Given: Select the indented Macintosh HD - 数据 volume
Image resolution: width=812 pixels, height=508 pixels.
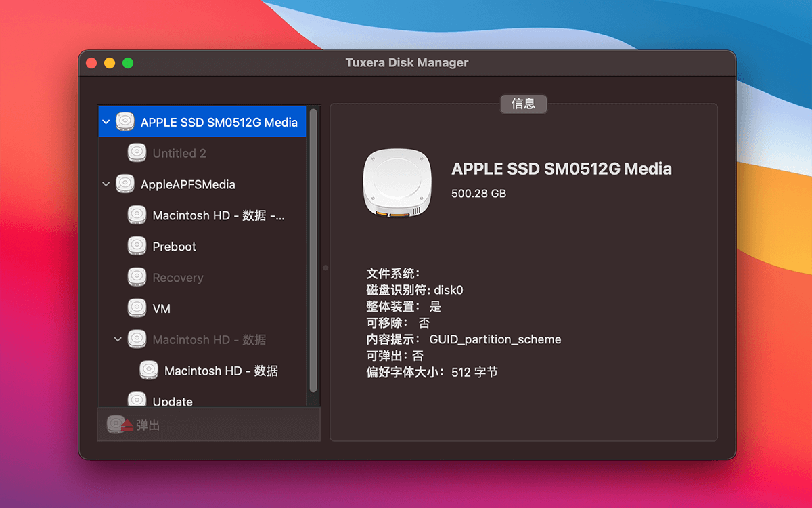Looking at the screenshot, I should tap(202, 371).
